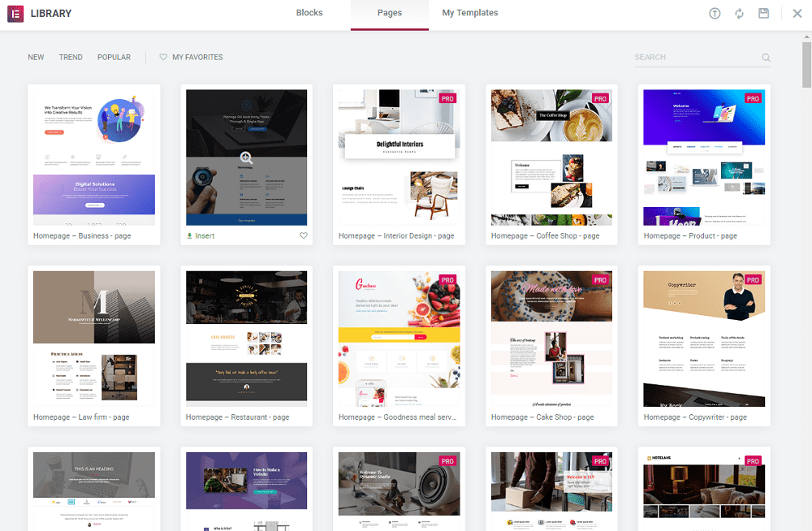Click the Elementor logo icon
Viewport: 812px width, 531px height.
tap(15, 14)
